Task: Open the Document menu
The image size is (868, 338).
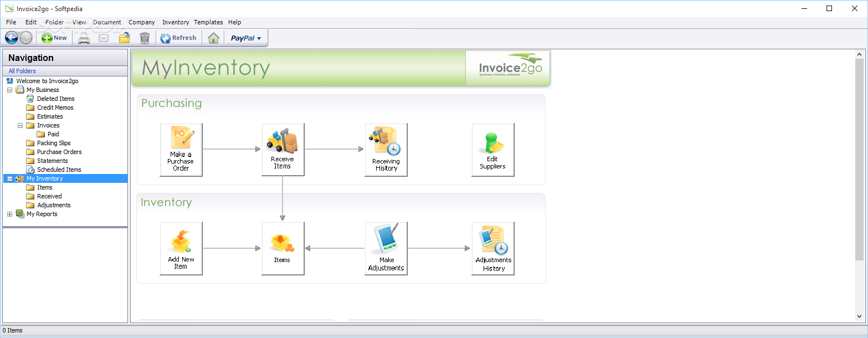Action: [107, 22]
